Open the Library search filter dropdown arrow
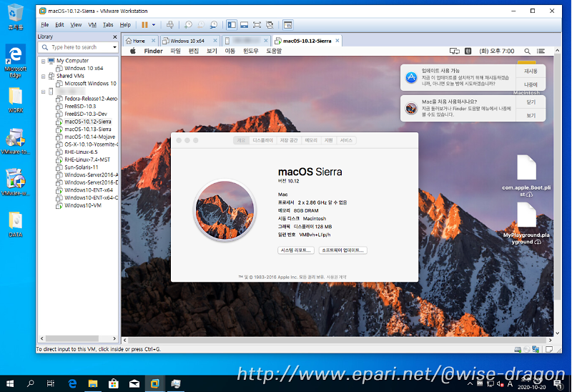 pos(114,47)
